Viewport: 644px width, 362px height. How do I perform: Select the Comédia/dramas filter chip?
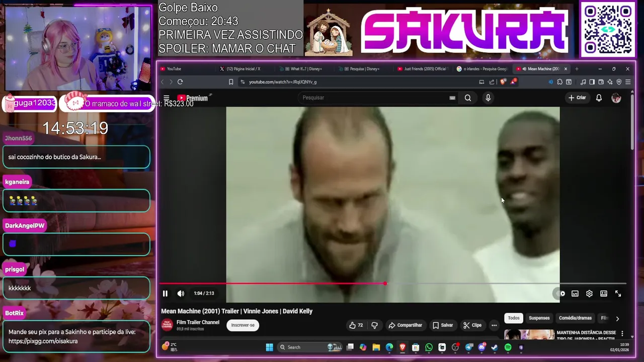coord(575,318)
